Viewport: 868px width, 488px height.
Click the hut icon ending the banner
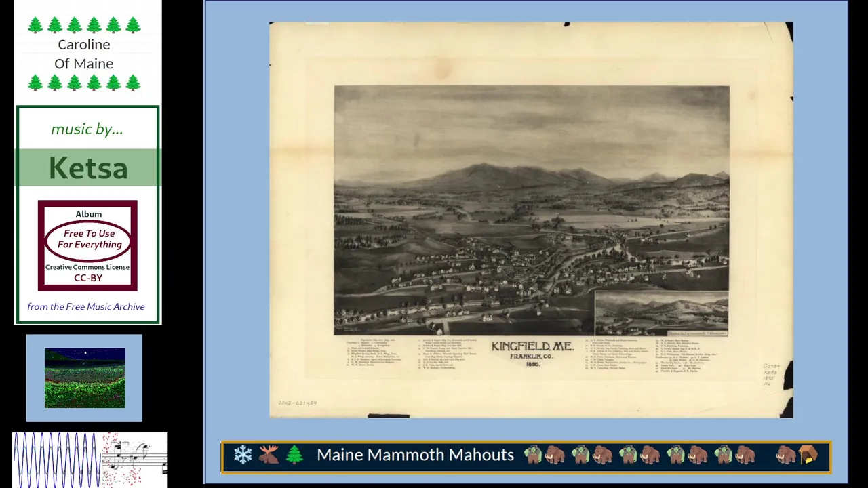tap(808, 455)
